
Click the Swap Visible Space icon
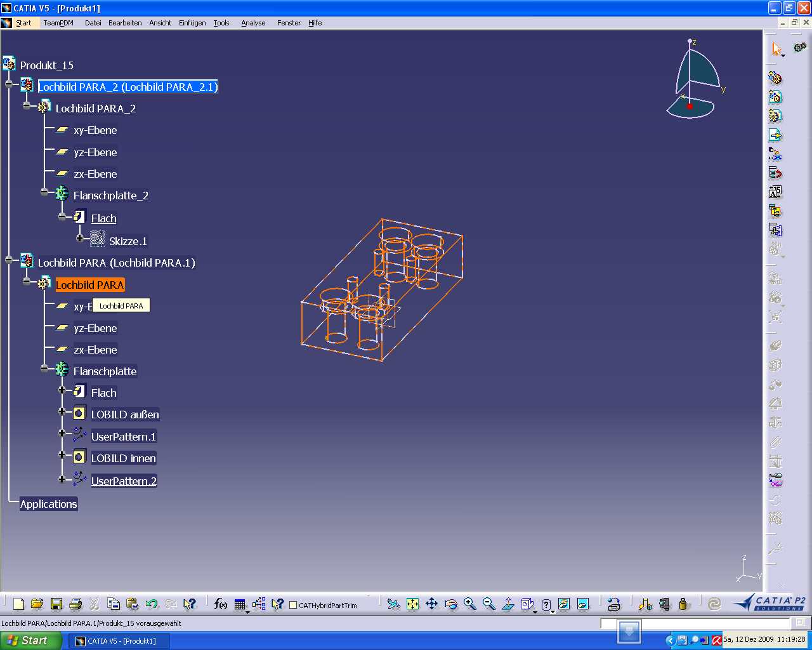coord(583,604)
